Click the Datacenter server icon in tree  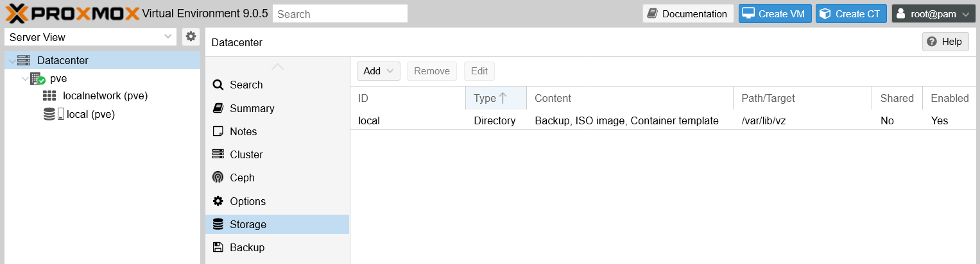[x=24, y=60]
